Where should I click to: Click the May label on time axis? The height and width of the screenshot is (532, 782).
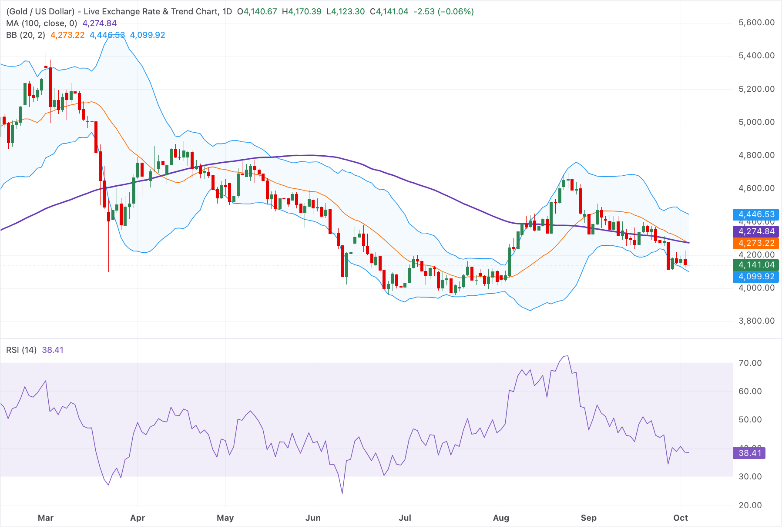225,518
